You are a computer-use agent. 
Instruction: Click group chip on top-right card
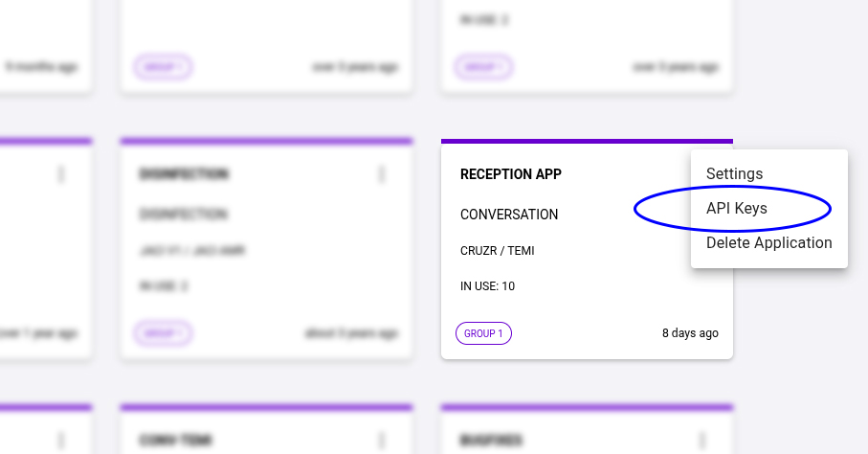483,67
